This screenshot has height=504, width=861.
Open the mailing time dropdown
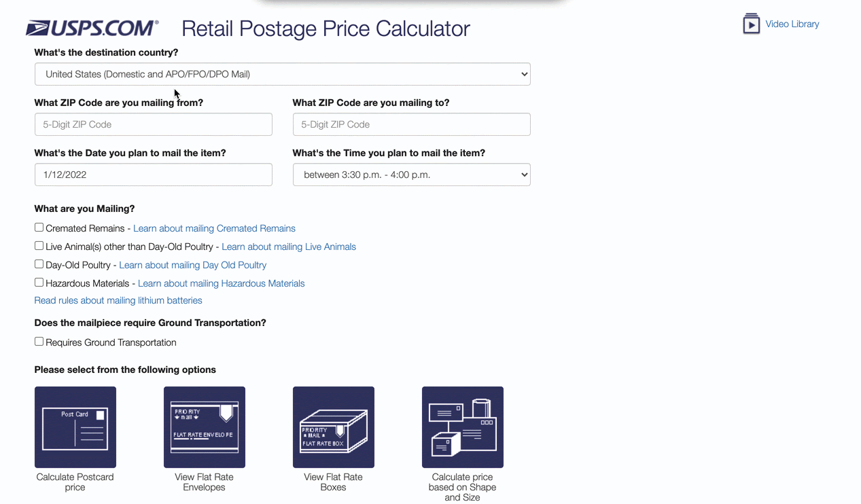[411, 175]
